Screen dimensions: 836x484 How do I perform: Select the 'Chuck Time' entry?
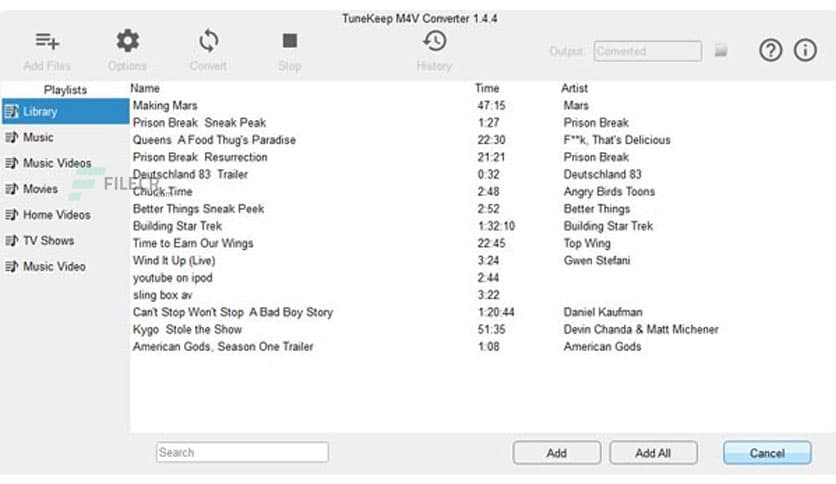click(x=163, y=191)
